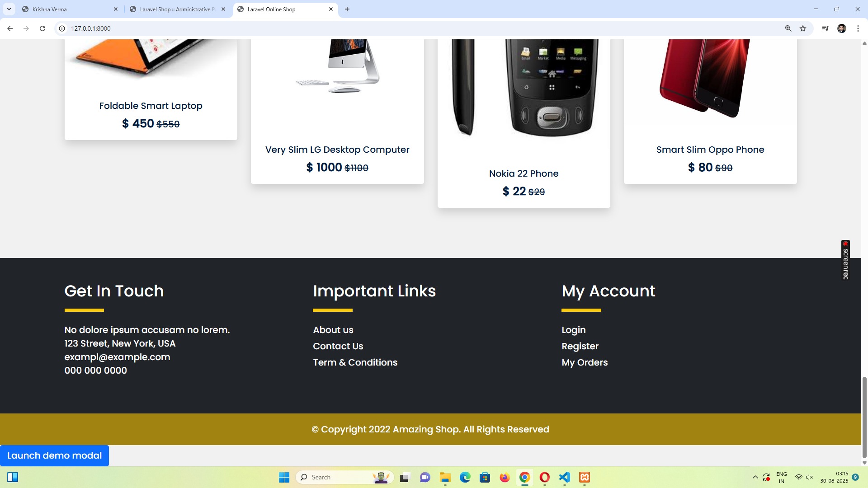Screen dimensions: 868x488
Task: Click the muted volume tray icon
Action: pos(809,477)
